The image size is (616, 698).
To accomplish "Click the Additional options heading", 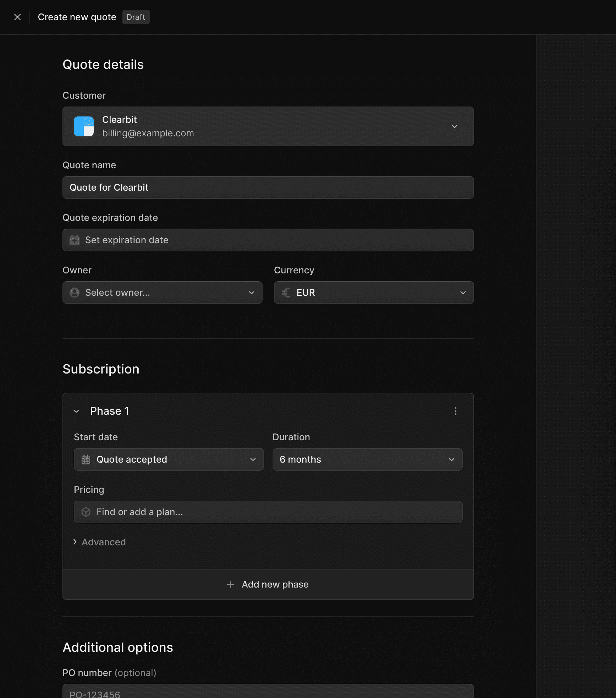I will pos(118,648).
